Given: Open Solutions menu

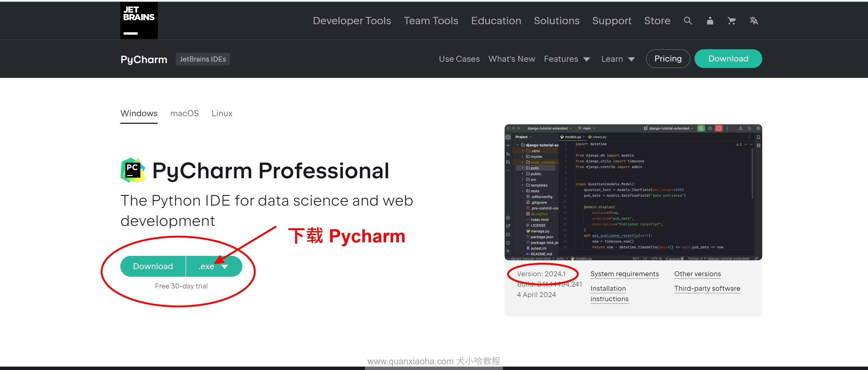Looking at the screenshot, I should (x=557, y=21).
